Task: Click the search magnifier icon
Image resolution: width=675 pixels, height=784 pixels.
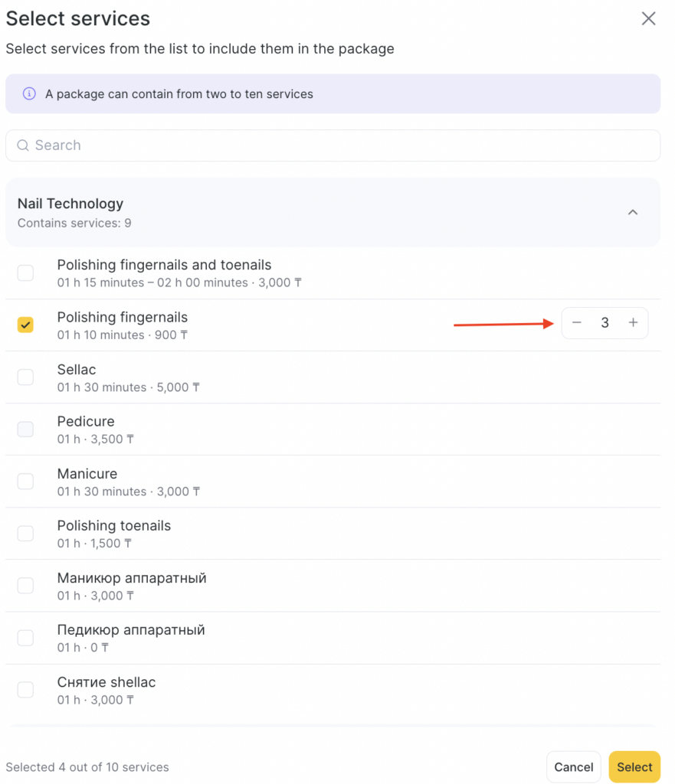Action: click(23, 145)
